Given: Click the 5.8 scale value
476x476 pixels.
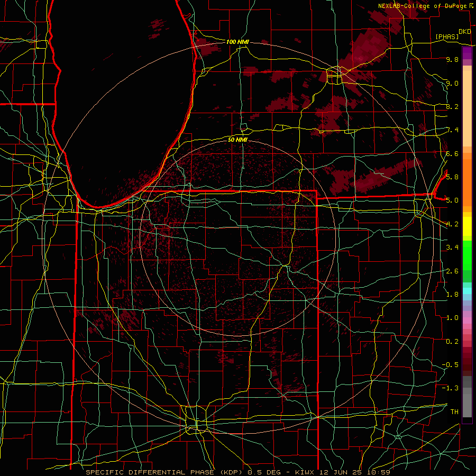Looking at the screenshot, I should point(452,177).
